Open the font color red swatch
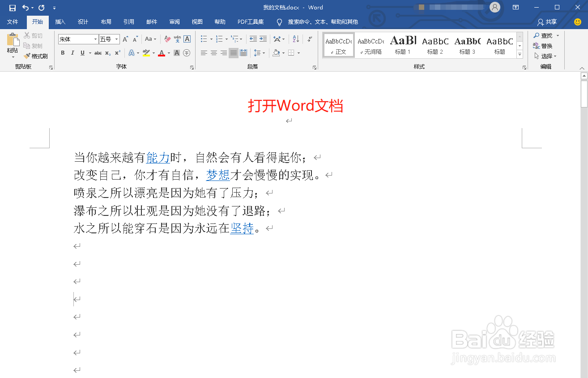Screen dimensions: 588x378 (x=162, y=53)
